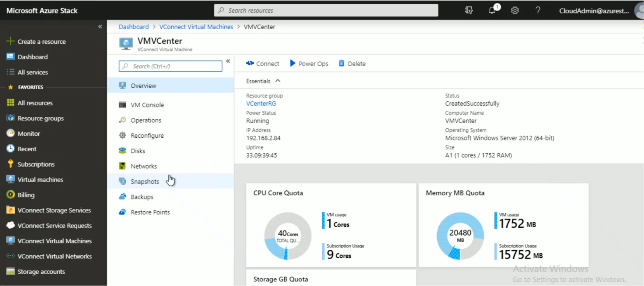The width and height of the screenshot is (644, 286).
Task: Click the Search resources field
Action: click(326, 10)
